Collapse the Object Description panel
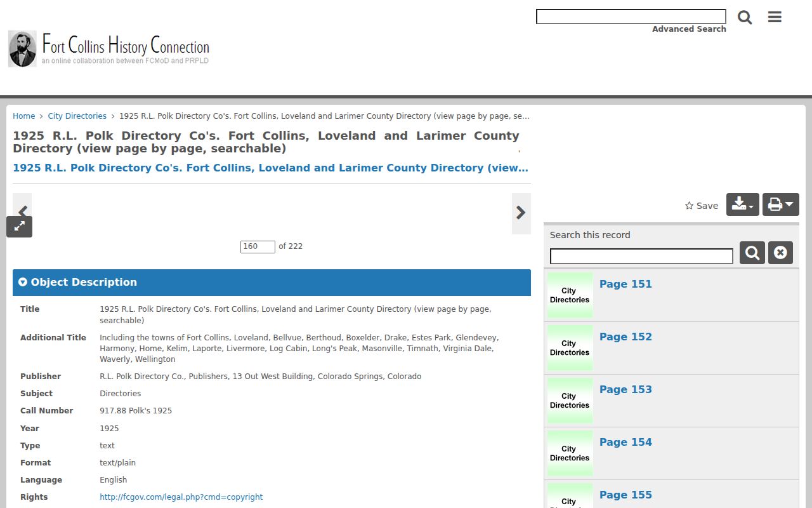This screenshot has height=508, width=812. [272, 283]
